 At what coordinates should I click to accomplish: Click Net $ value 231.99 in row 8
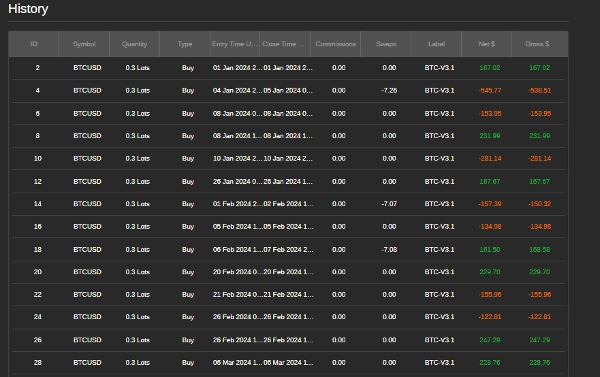490,136
